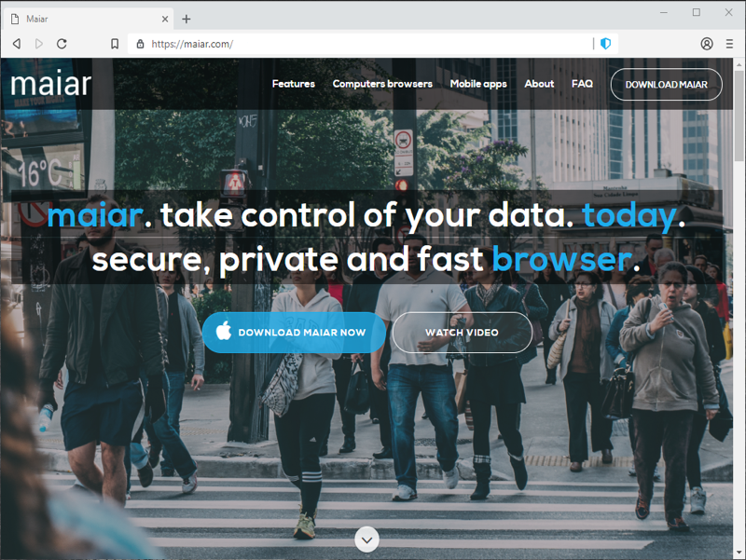Click the maiar.com address bar
Screen dimensions: 746x560
pyautogui.click(x=364, y=44)
